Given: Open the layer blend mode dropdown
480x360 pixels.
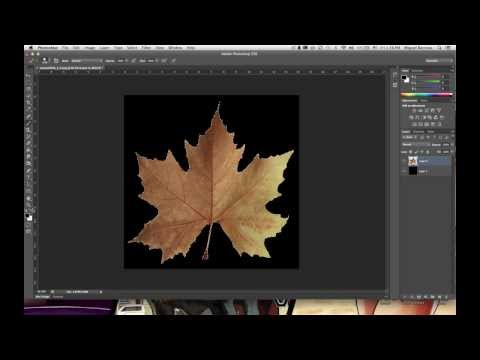Looking at the screenshot, I should pyautogui.click(x=416, y=145).
